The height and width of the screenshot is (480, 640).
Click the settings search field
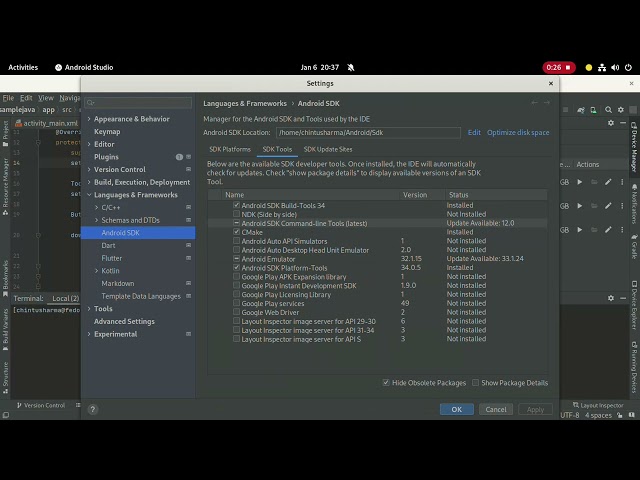pyautogui.click(x=138, y=102)
